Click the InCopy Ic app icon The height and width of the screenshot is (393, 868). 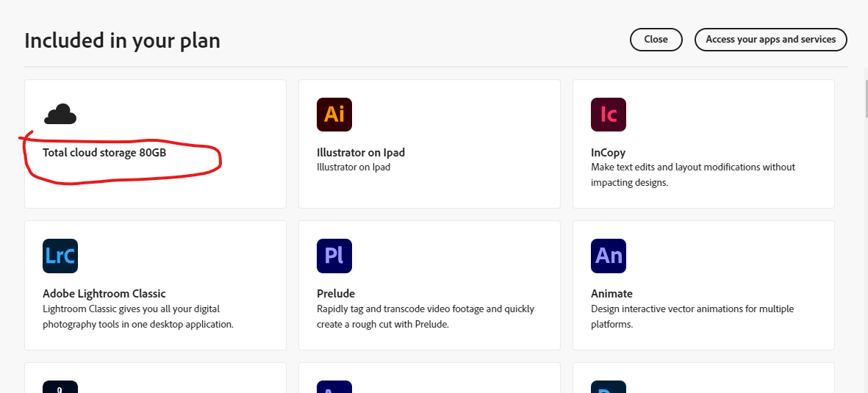coord(609,114)
